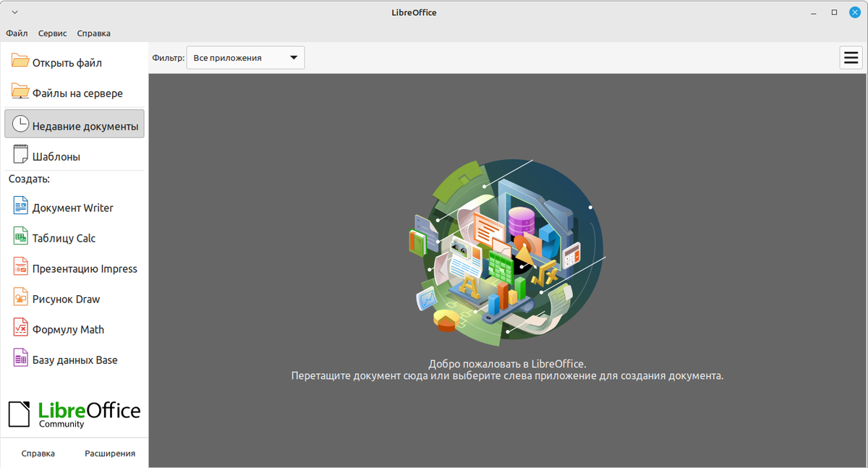868x468 pixels.
Task: Maximize the LibreOffice window
Action: tap(834, 12)
